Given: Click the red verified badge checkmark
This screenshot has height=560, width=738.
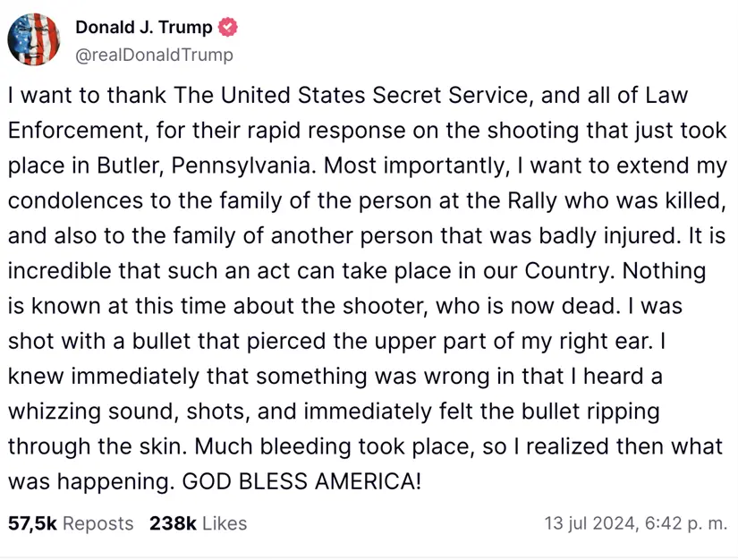Looking at the screenshot, I should (x=228, y=27).
